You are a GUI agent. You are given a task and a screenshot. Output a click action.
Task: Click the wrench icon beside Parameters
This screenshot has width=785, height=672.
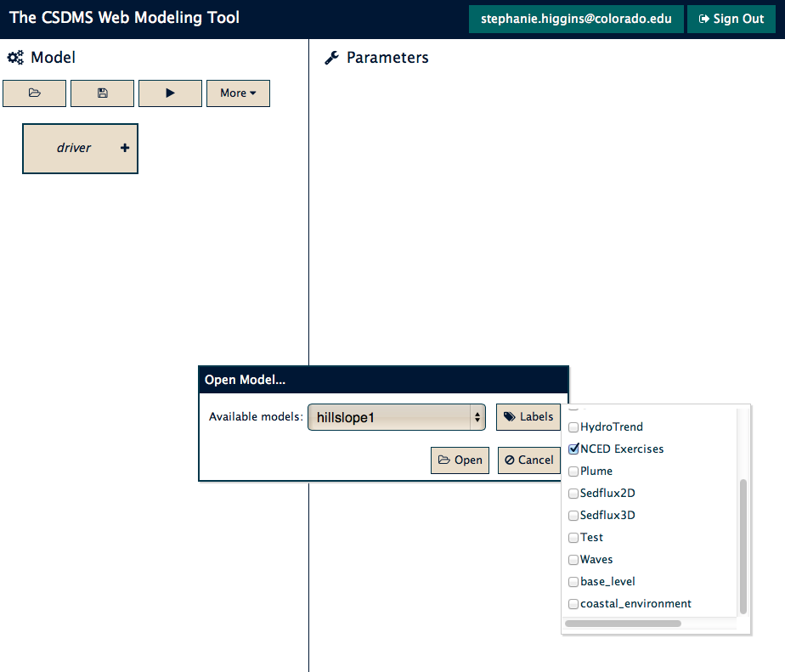coord(331,58)
